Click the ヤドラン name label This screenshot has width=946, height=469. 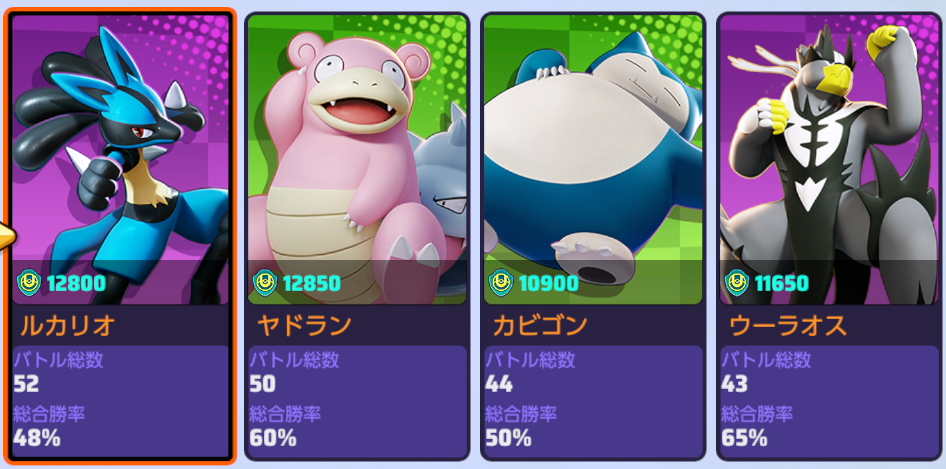point(304,325)
